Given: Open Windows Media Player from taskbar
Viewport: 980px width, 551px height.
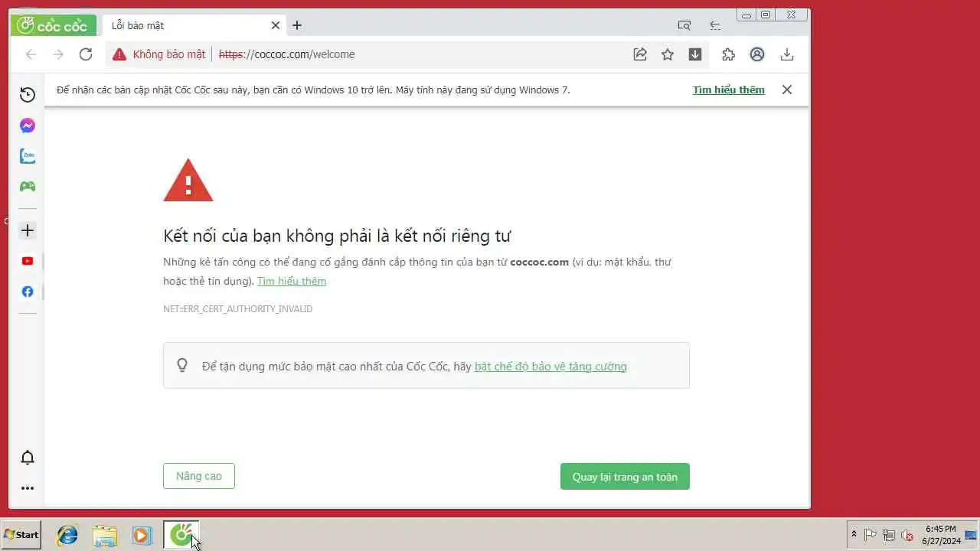Looking at the screenshot, I should 142,535.
